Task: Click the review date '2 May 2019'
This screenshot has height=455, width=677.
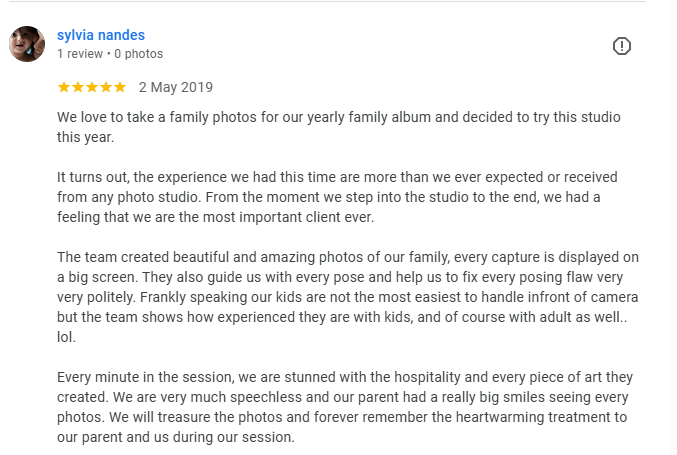Action: point(175,87)
